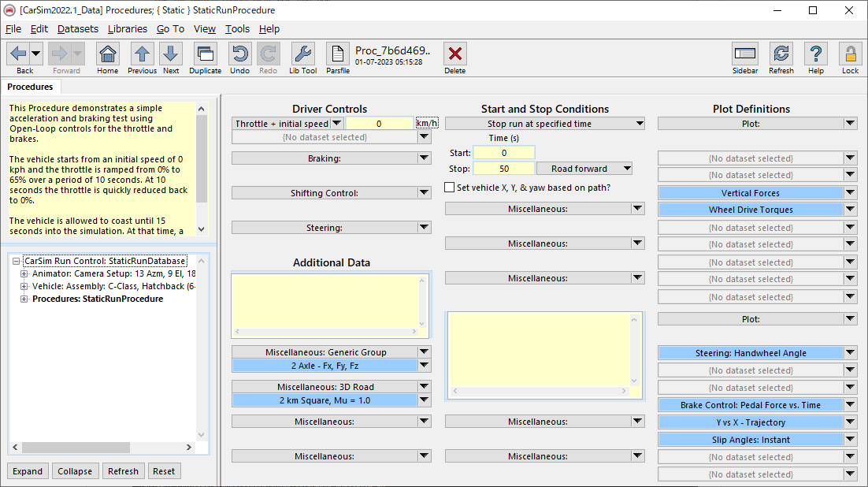Screen dimensions: 868x487
Task: Click the notes description scrollbar down arrow
Action: 201,229
